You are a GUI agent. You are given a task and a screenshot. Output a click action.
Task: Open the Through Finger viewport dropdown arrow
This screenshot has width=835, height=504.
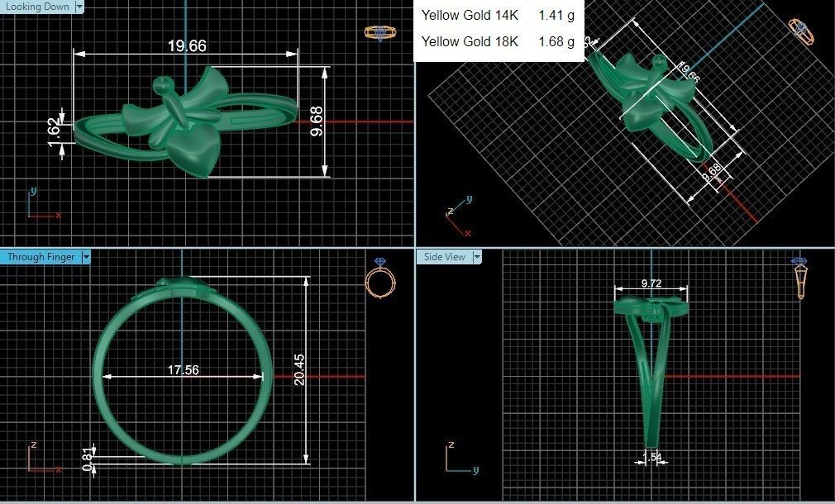[x=86, y=257]
